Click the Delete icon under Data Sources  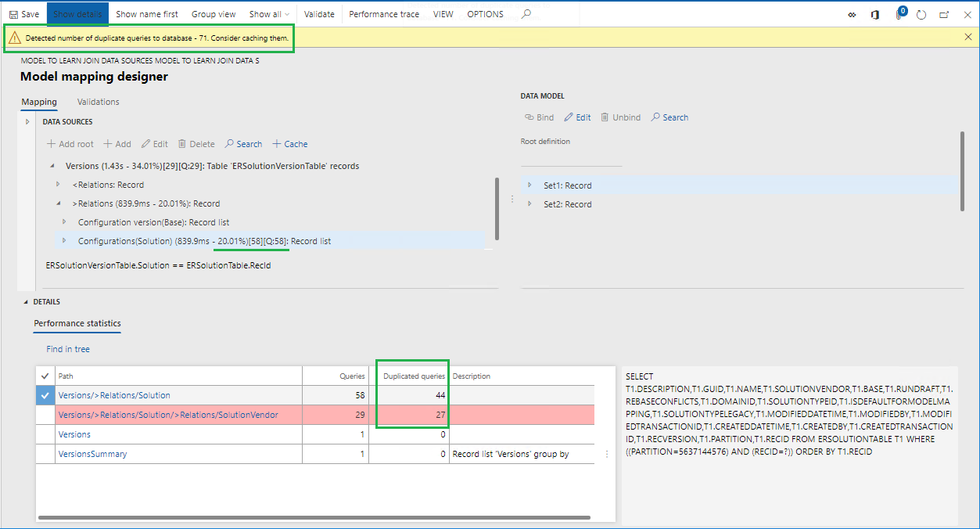click(196, 143)
